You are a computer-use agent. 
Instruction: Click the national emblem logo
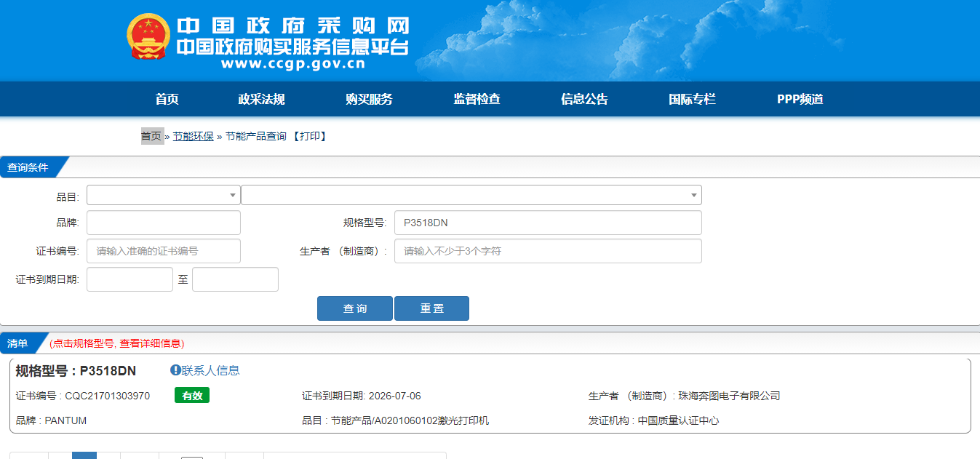pos(148,36)
